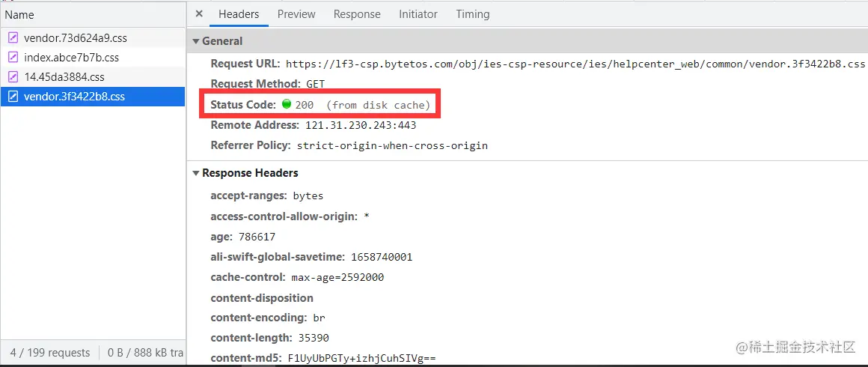Select 14.45da3884.css request
868x367 pixels.
[x=93, y=77]
